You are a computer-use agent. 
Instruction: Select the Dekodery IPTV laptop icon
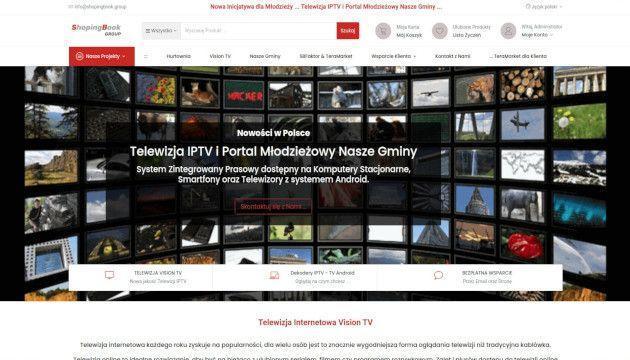tap(274, 275)
